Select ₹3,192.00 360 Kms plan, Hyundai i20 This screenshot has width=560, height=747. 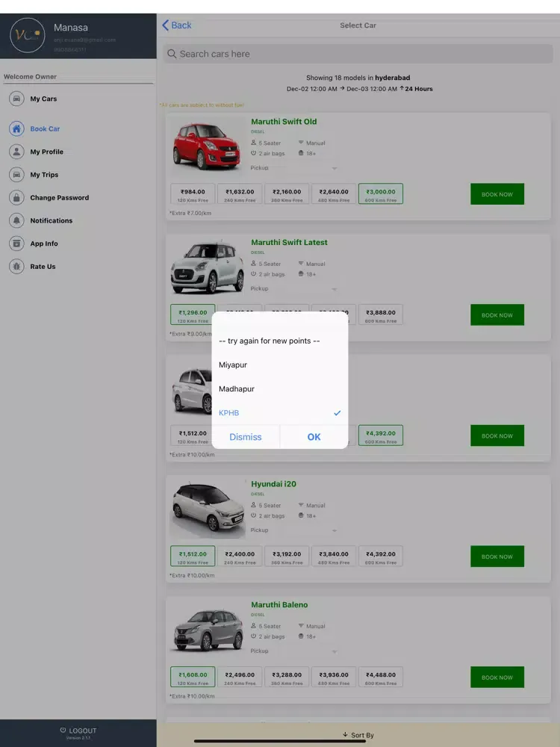pos(287,557)
